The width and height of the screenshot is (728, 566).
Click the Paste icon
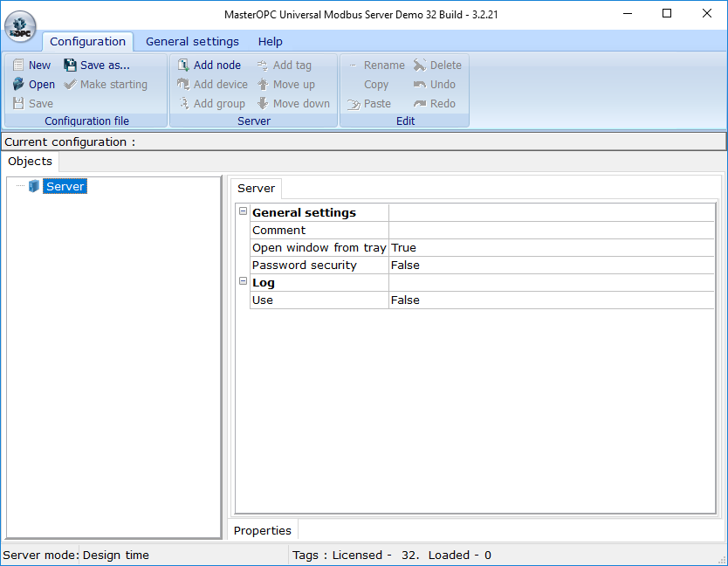[x=354, y=104]
